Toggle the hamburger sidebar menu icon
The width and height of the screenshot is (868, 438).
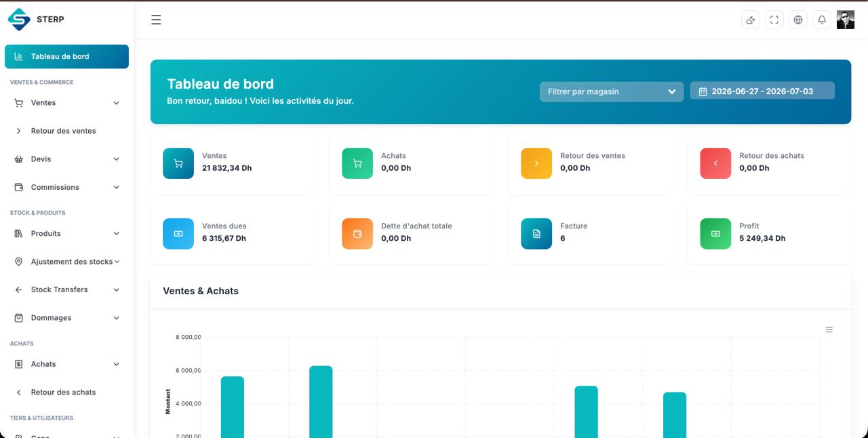point(156,20)
